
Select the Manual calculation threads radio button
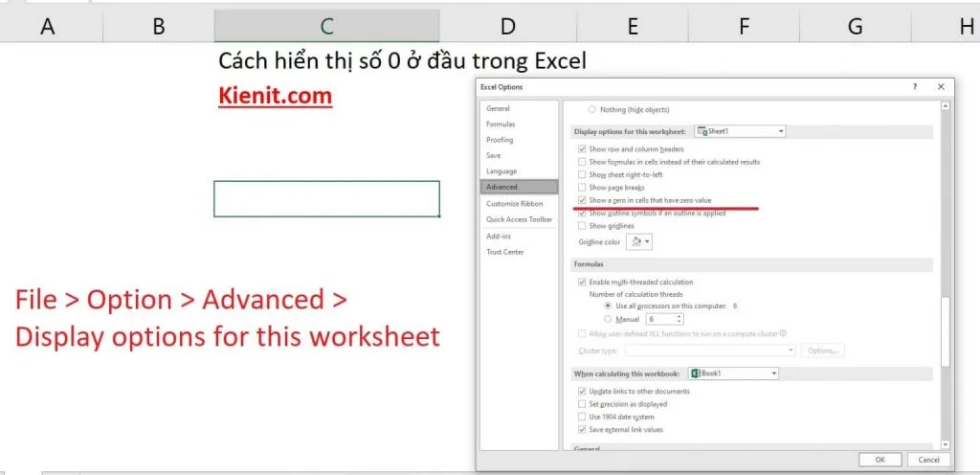[608, 319]
